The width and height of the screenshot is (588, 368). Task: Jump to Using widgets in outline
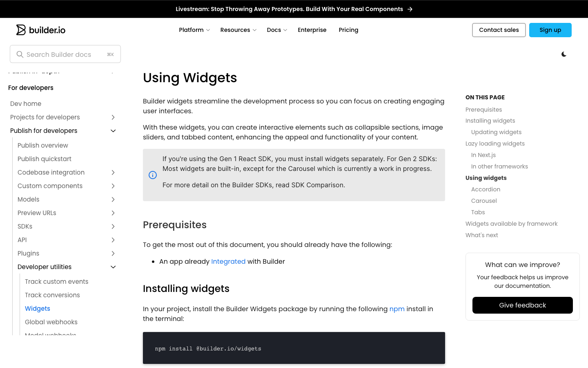[x=486, y=178]
